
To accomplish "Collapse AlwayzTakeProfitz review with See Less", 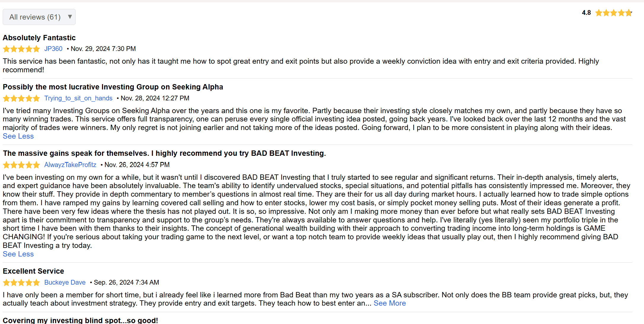I will [x=18, y=254].
